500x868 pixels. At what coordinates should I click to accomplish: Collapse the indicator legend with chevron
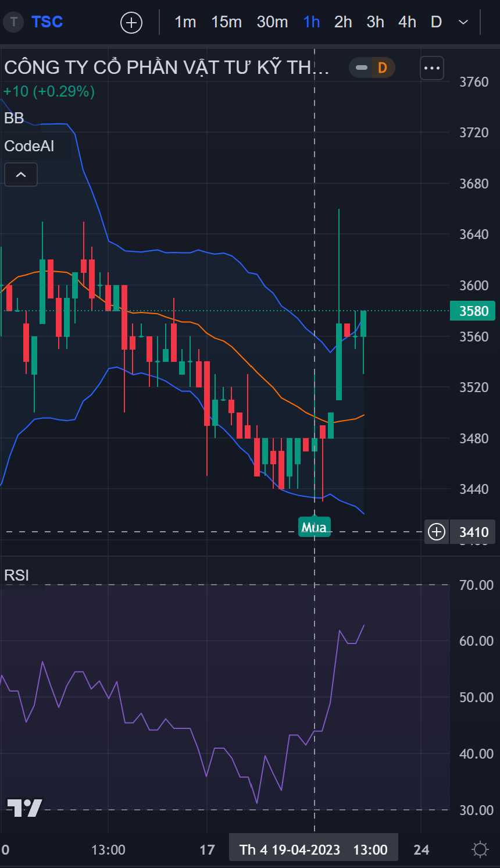click(21, 175)
